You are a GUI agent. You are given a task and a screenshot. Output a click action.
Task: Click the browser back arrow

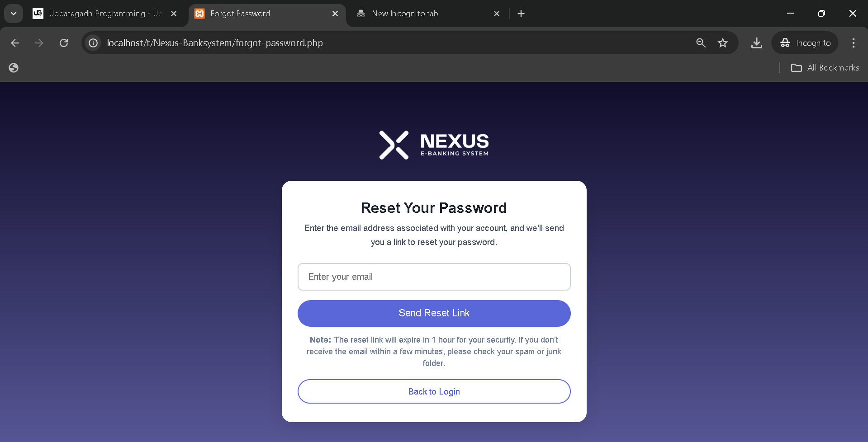coord(15,43)
